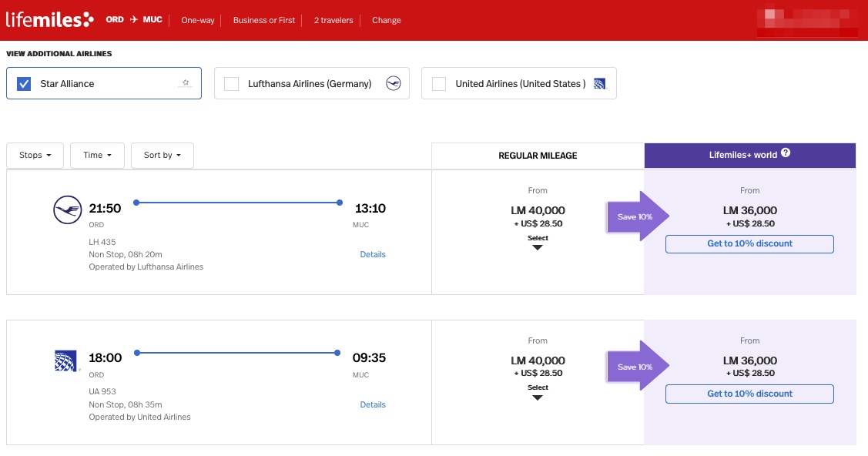
Task: Click the Lufthansa crane icon in filter
Action: (394, 84)
